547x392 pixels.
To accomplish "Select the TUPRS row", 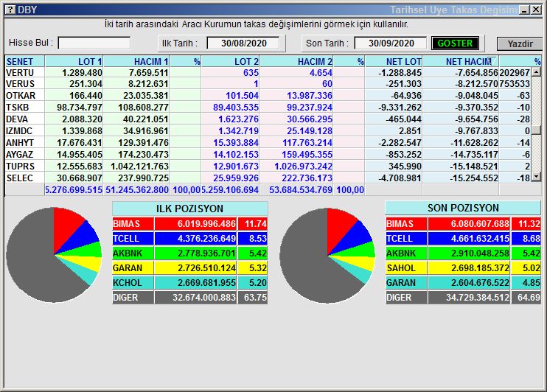I will coord(268,167).
